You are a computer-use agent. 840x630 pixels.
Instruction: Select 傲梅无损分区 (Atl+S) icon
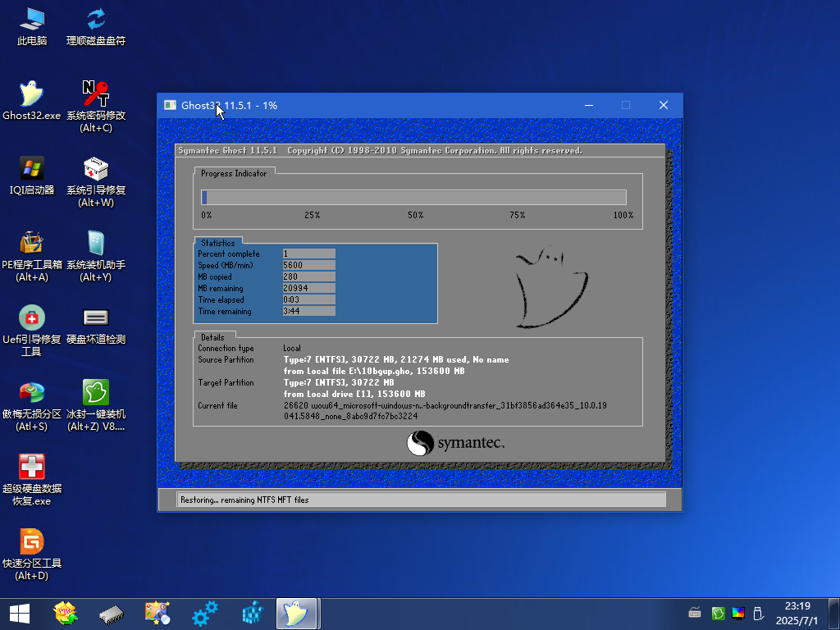tap(32, 405)
